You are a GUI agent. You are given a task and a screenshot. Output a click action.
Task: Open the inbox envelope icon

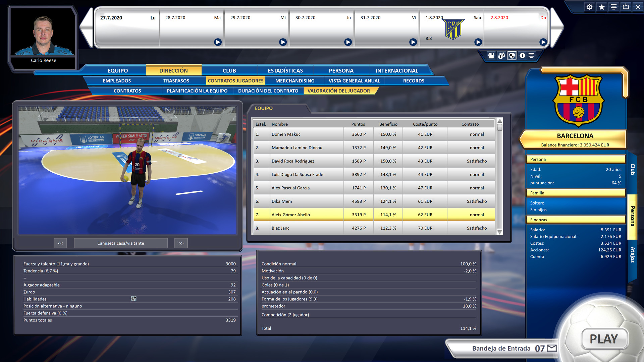pos(552,348)
